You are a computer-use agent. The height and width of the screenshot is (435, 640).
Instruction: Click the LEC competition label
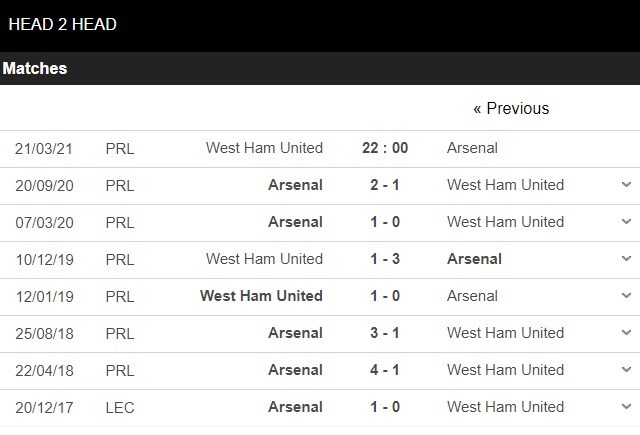(119, 407)
